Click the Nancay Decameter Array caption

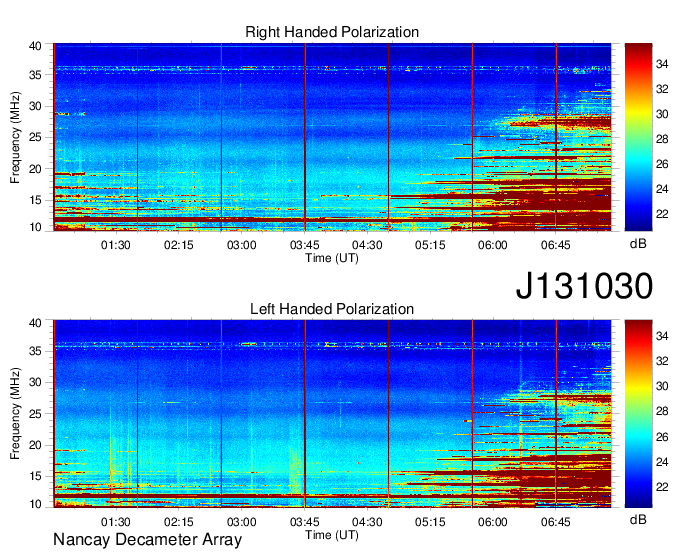tap(147, 540)
